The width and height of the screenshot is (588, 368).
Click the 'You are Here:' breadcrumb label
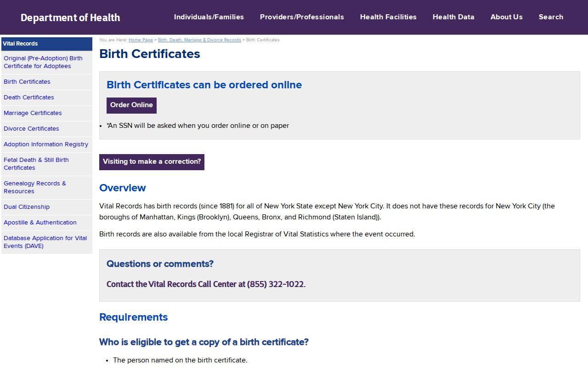click(113, 40)
